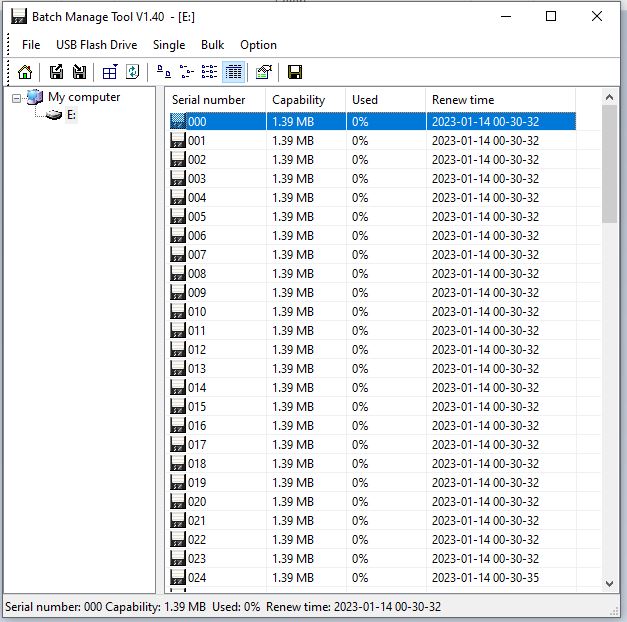
Task: Open the Option menu
Action: [x=258, y=45]
